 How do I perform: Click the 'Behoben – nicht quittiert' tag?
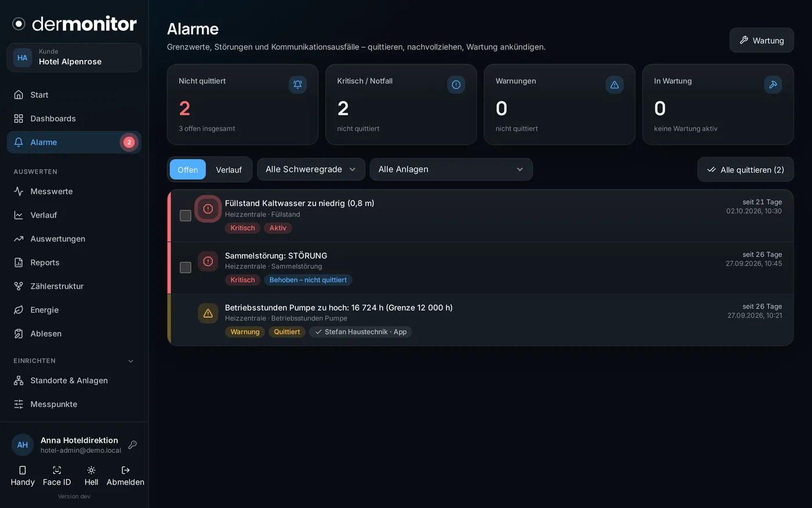tap(308, 280)
